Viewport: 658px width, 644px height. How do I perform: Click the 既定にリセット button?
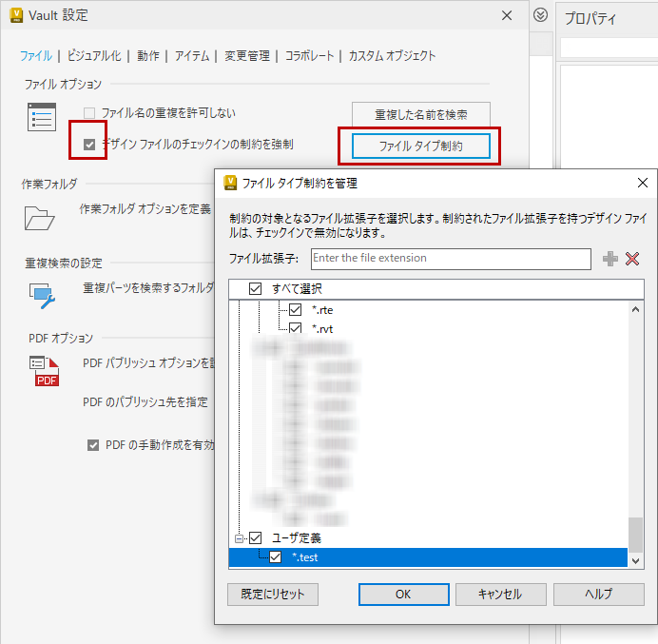pos(273,594)
